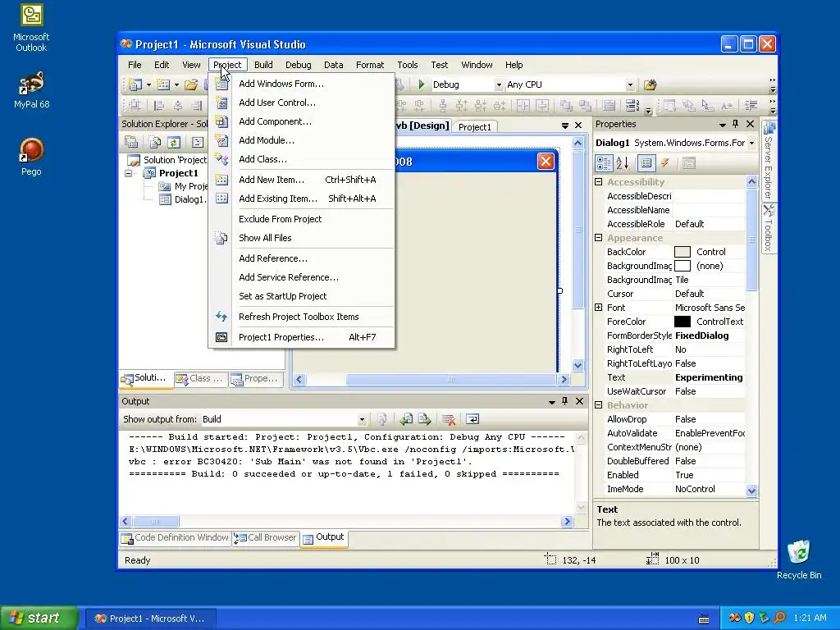Image resolution: width=840 pixels, height=630 pixels.
Task: Select Project1 Properties menu entry
Action: [x=302, y=337]
